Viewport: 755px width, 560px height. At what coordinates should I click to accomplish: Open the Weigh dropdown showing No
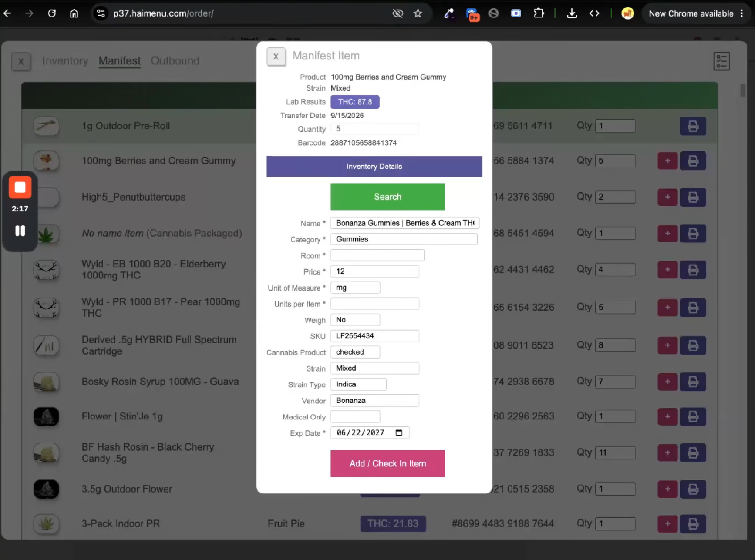click(x=355, y=320)
